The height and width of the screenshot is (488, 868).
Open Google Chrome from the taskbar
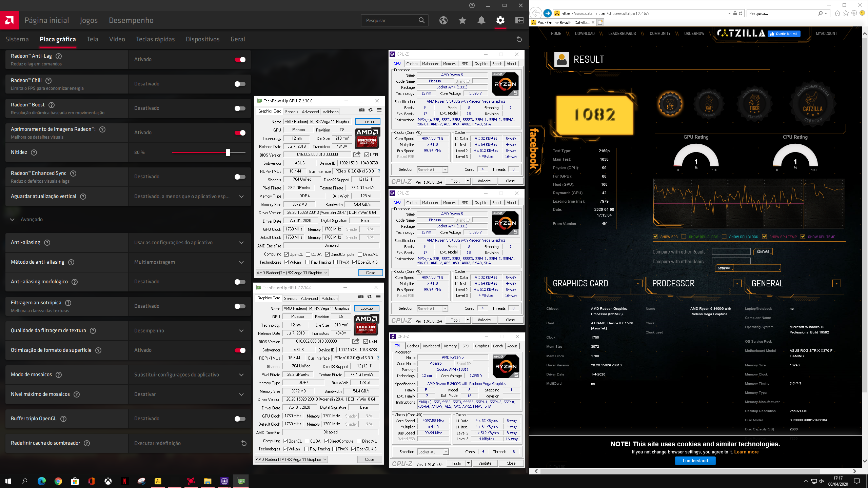tap(58, 481)
